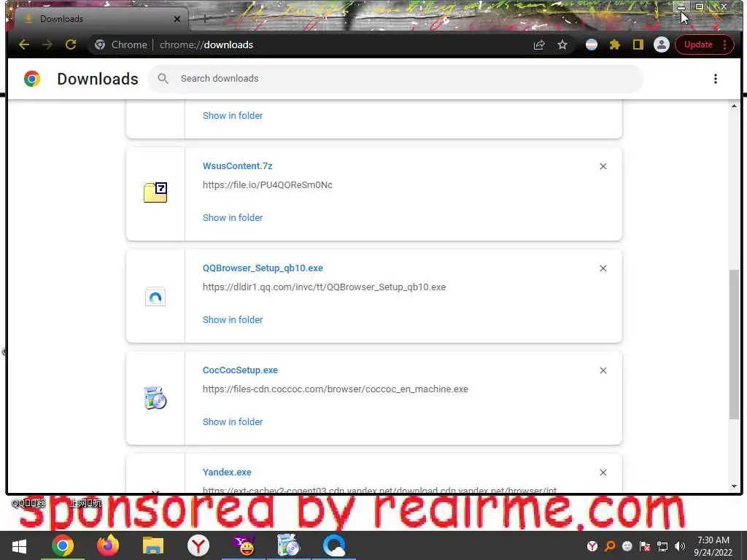Launch Firefox from the taskbar
Viewport: 747px width, 560px height.
pos(108,545)
